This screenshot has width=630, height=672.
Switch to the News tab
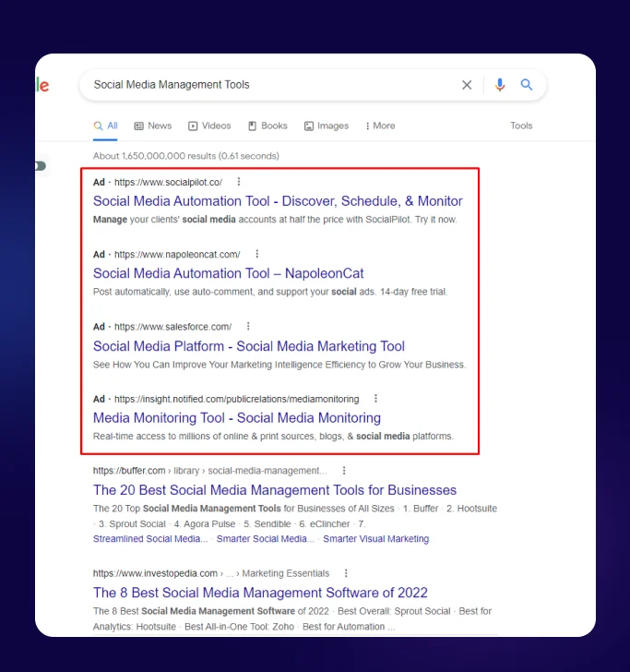pos(153,126)
